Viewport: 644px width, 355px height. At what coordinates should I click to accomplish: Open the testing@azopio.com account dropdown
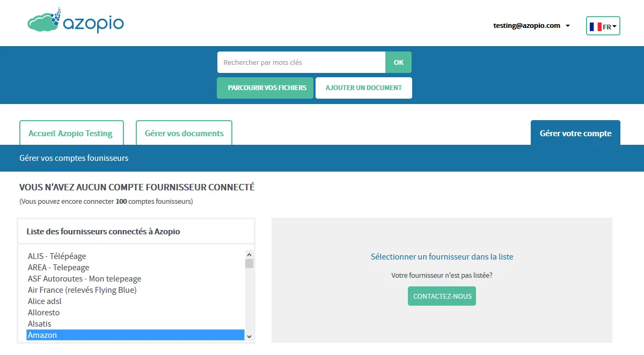(531, 25)
